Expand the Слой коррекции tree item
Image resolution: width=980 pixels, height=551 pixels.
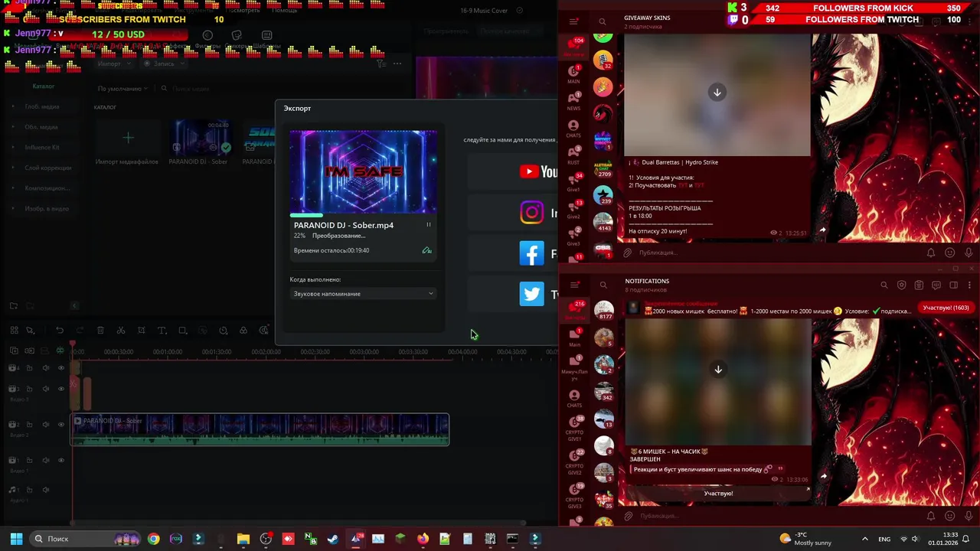point(13,168)
